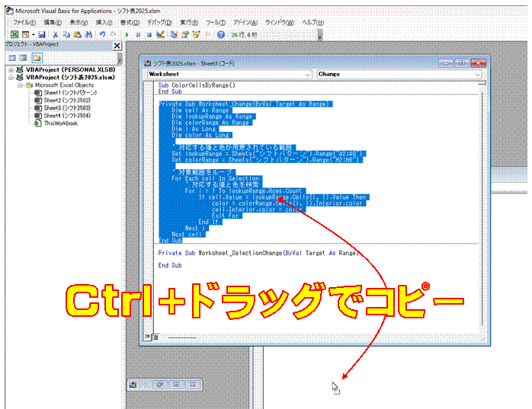Click the Full Module View button at code window bottom

point(155,337)
